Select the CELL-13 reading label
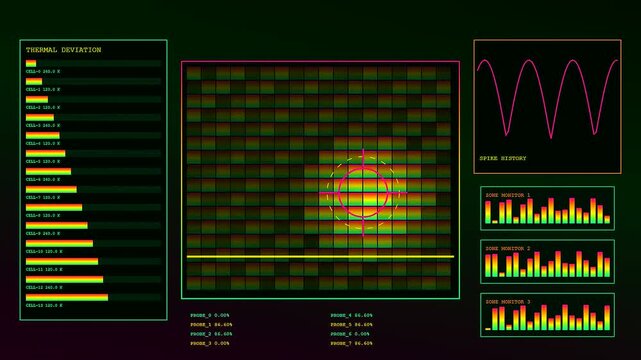The image size is (641, 360). [x=44, y=305]
